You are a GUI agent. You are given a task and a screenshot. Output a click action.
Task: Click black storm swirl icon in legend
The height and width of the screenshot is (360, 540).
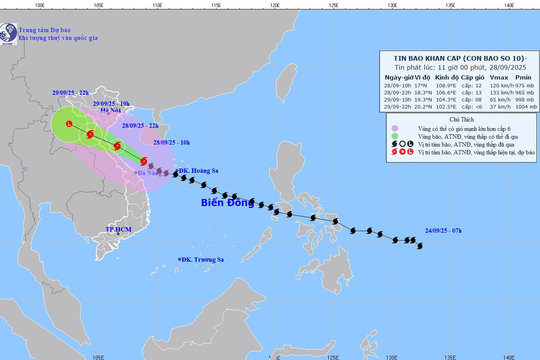point(395,144)
